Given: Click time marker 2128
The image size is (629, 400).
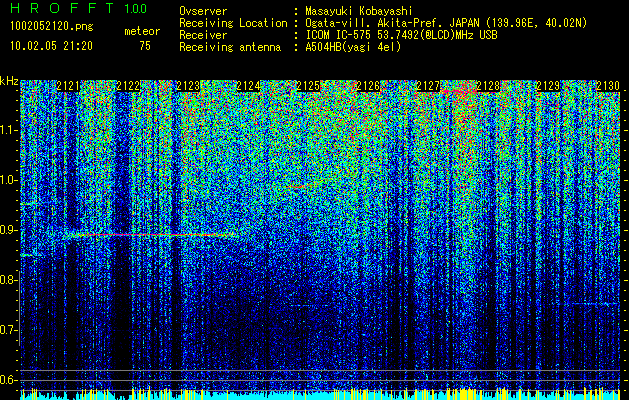Looking at the screenshot, I should click(x=488, y=85).
